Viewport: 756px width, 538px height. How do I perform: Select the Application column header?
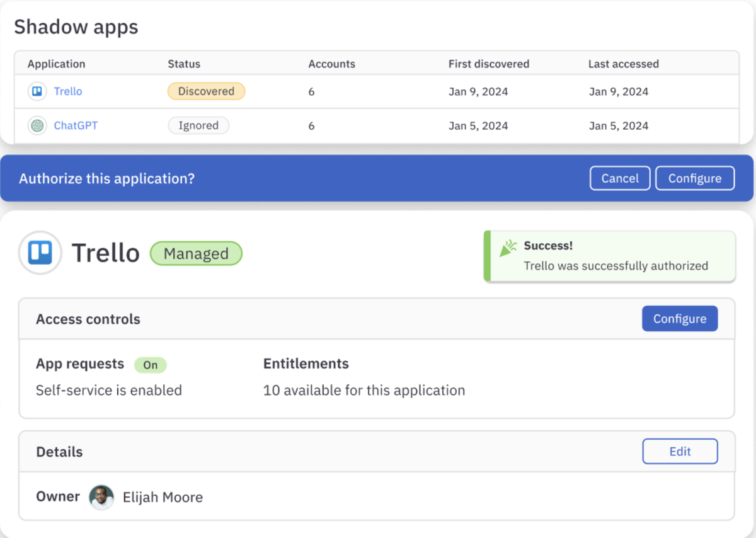coord(57,64)
